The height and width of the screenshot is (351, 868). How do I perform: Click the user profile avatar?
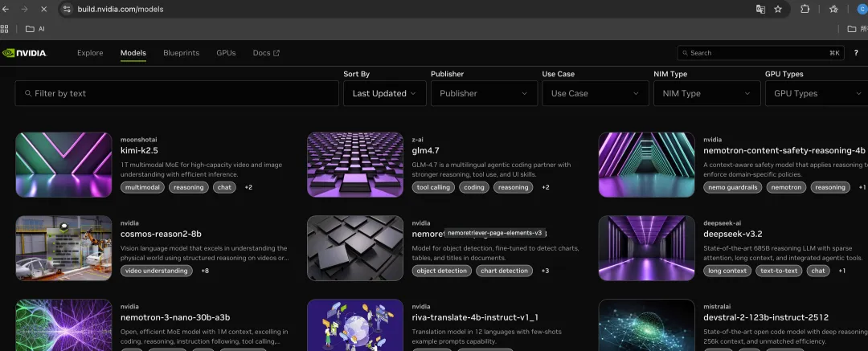[863, 9]
